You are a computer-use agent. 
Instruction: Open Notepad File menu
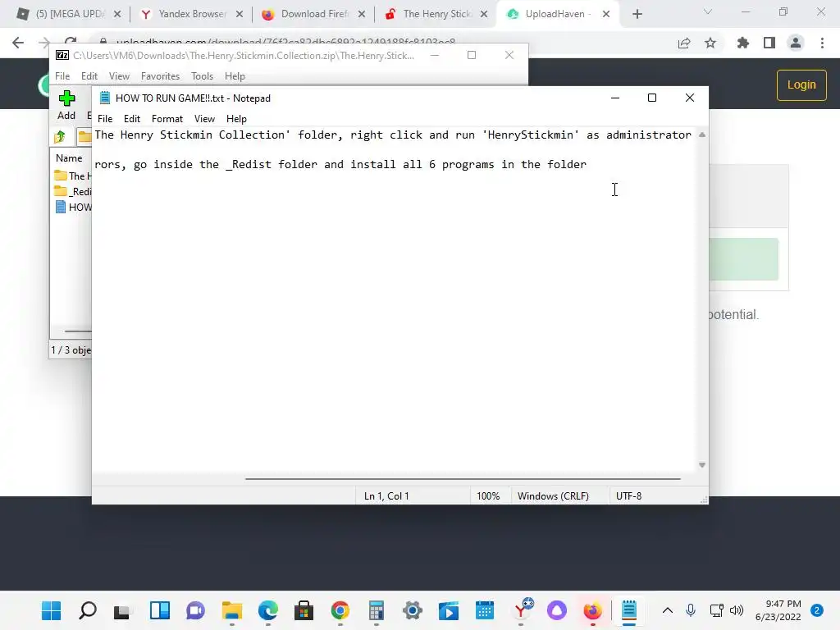tap(105, 119)
